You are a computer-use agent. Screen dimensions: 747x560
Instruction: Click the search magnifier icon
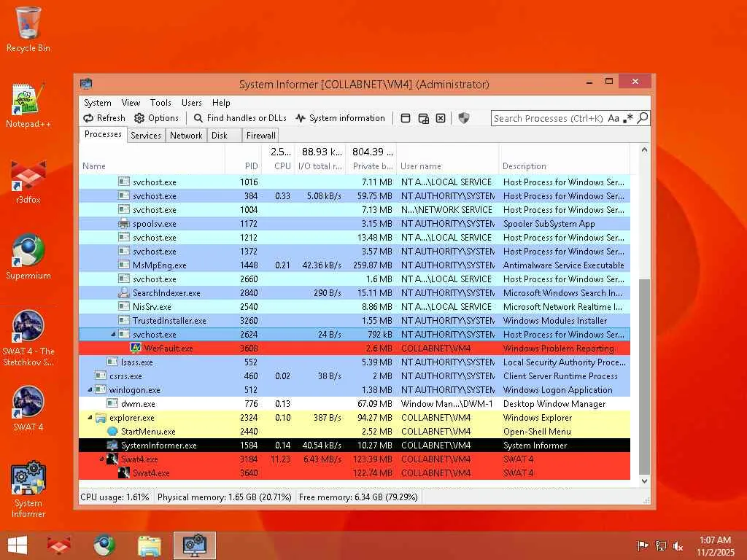pyautogui.click(x=643, y=117)
